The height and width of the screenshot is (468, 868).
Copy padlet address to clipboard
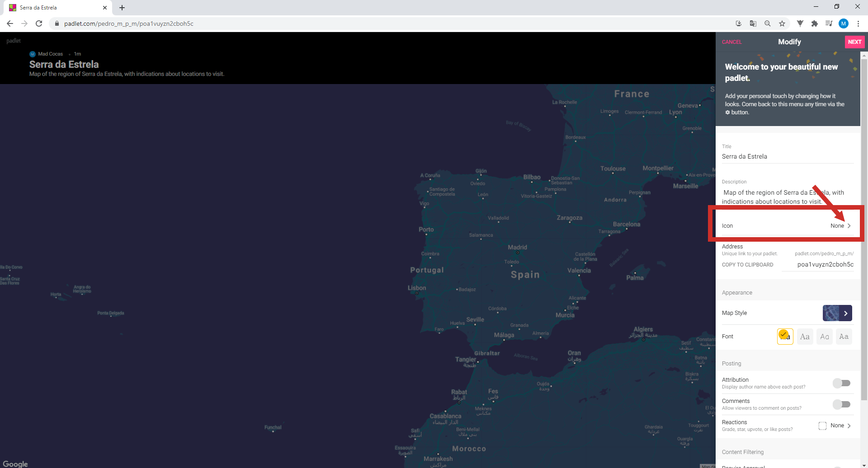[x=747, y=265]
